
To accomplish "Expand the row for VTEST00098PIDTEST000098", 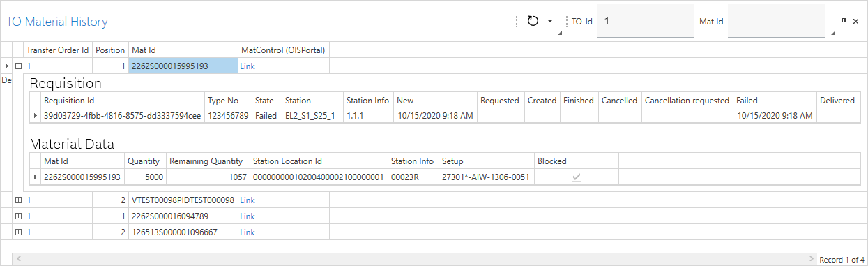I will [18, 200].
